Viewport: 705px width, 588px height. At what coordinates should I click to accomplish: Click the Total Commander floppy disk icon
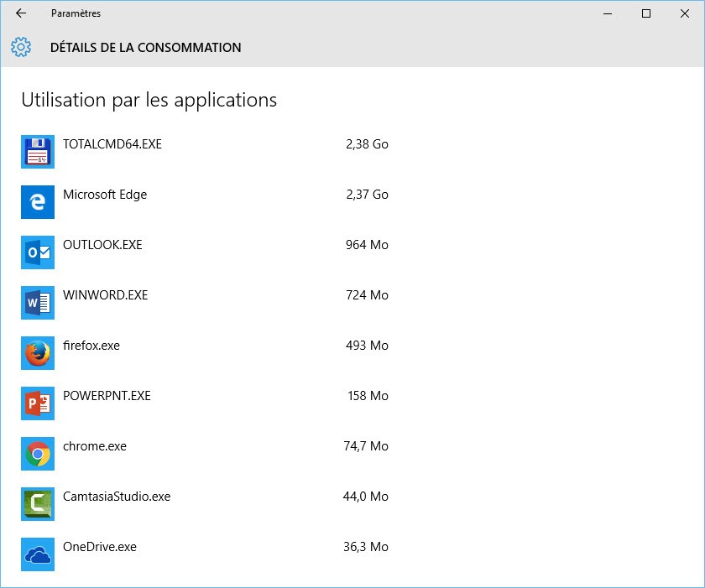[x=37, y=152]
